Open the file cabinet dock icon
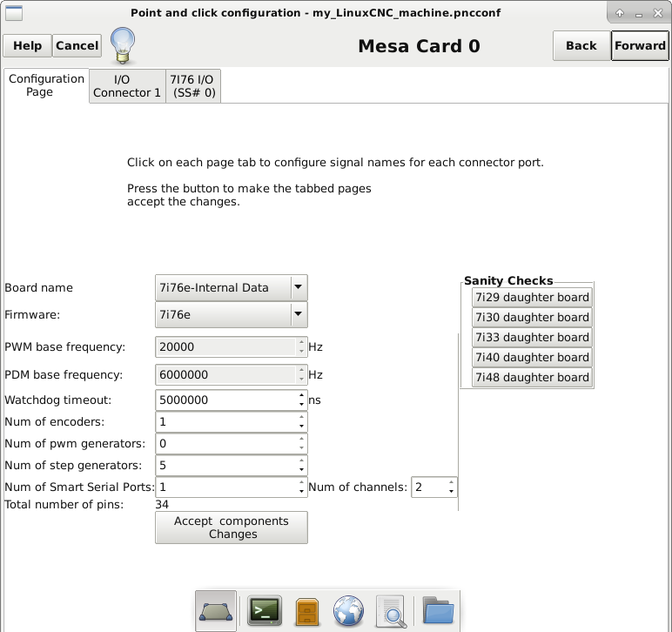 [x=307, y=612]
